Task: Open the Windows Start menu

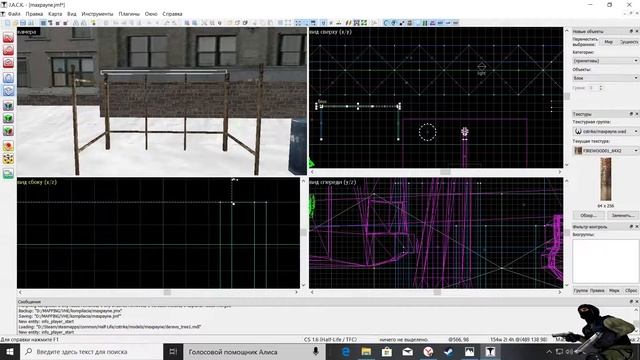Action: click(10, 351)
